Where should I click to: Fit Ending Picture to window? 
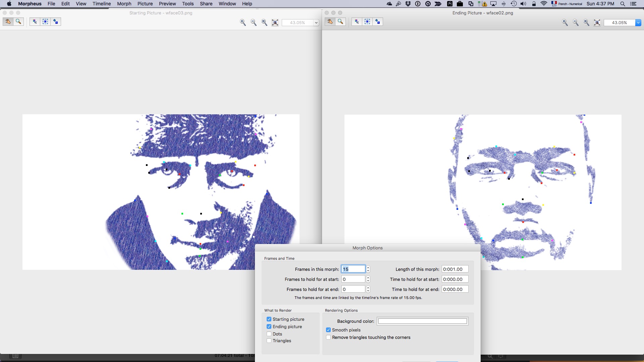pyautogui.click(x=597, y=22)
